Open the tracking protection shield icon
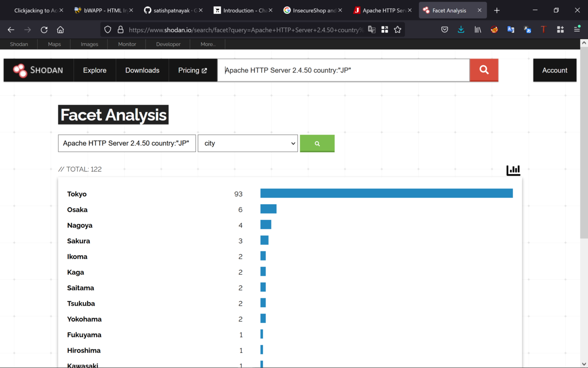The width and height of the screenshot is (588, 368). (108, 30)
